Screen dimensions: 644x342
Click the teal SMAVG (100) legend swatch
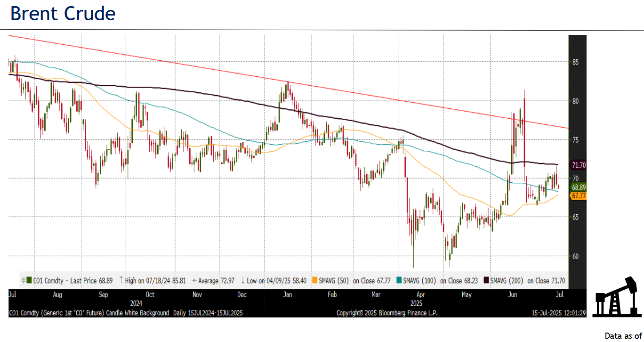[x=400, y=281]
